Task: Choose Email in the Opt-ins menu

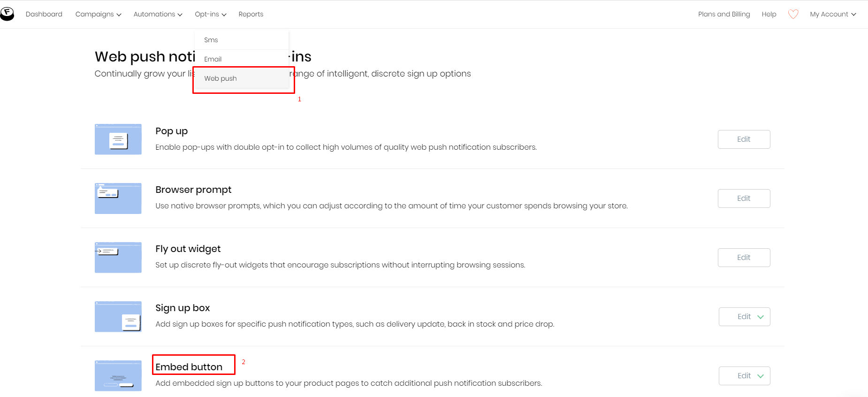Action: [213, 59]
